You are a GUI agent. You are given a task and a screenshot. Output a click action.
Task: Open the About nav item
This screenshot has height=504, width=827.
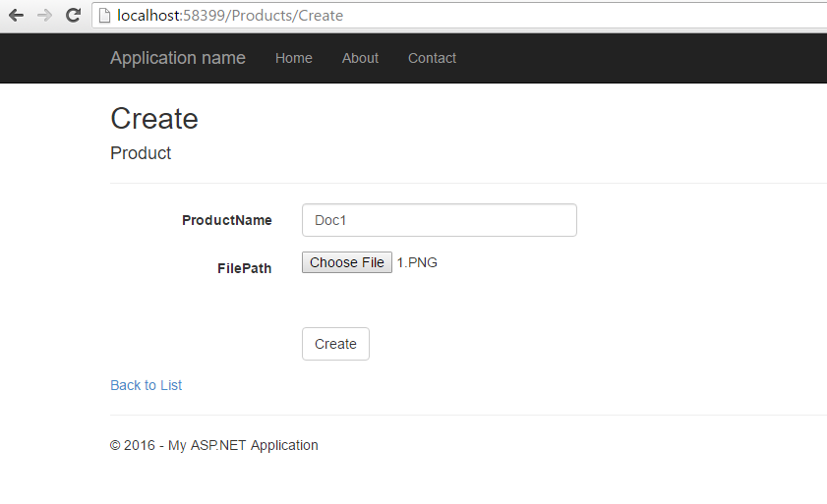(x=360, y=58)
